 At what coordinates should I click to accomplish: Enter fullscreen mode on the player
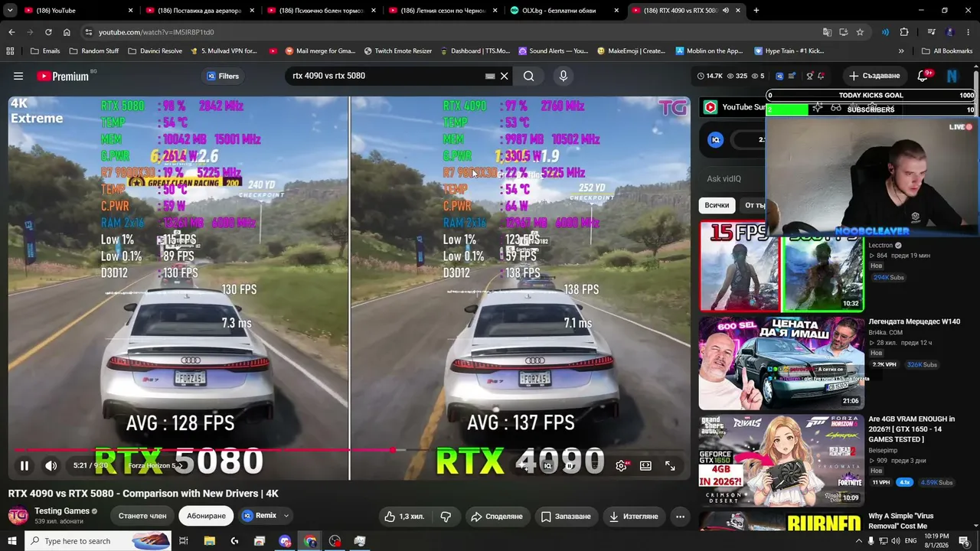pos(670,465)
